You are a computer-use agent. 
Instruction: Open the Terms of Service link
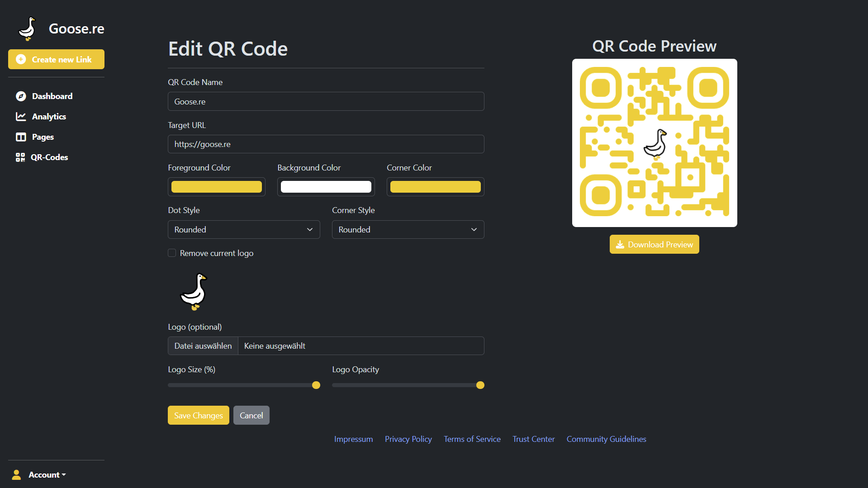[x=472, y=439]
